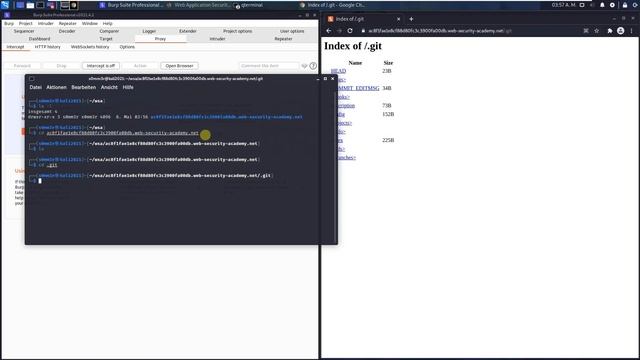Viewport: 640px width, 360px height.
Task: Open the branches/ directory link
Action: click(347, 158)
